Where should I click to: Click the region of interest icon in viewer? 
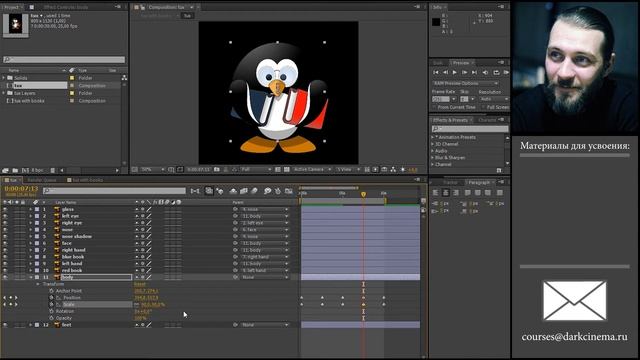pos(278,169)
